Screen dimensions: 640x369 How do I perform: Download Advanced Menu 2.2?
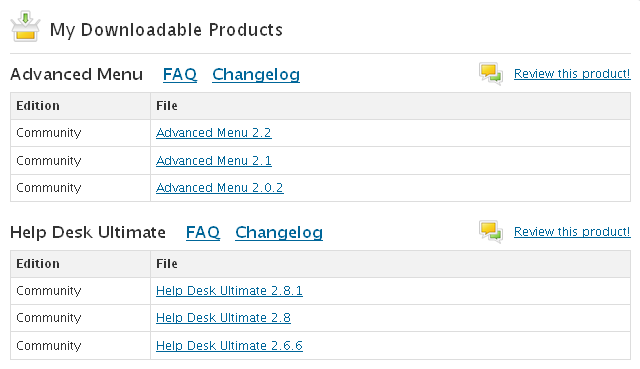click(213, 133)
